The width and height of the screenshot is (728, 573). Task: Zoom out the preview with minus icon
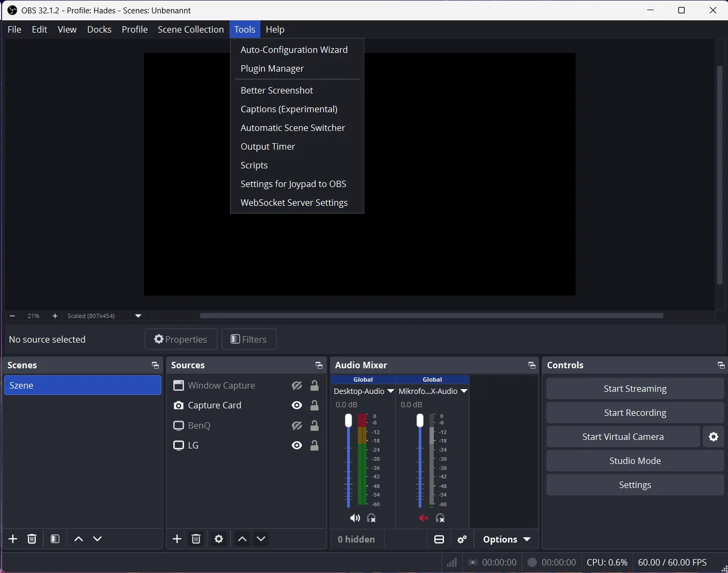[12, 316]
